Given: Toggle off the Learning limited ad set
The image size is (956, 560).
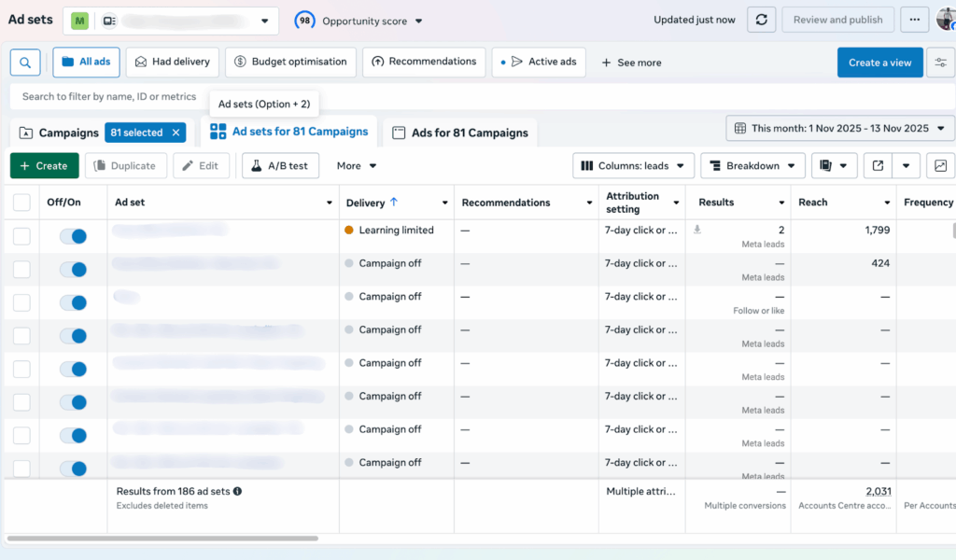Looking at the screenshot, I should (x=73, y=236).
